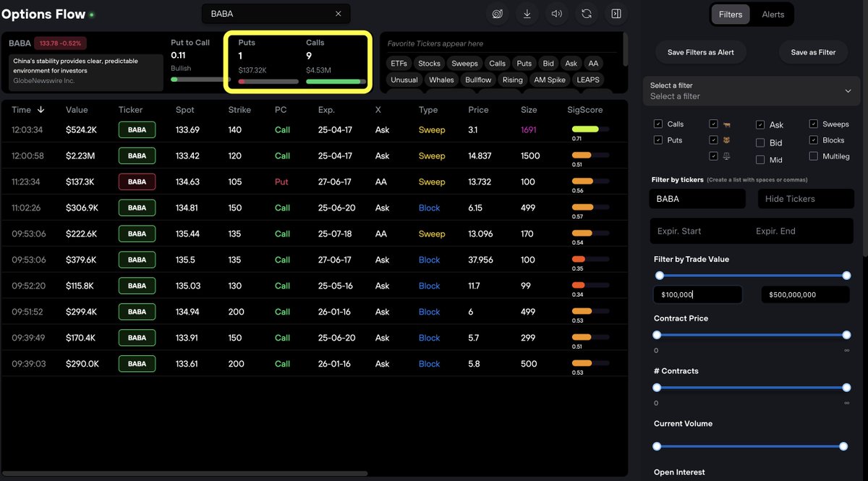The width and height of the screenshot is (868, 481).
Task: Apply the AA quick filter chip
Action: (x=593, y=64)
